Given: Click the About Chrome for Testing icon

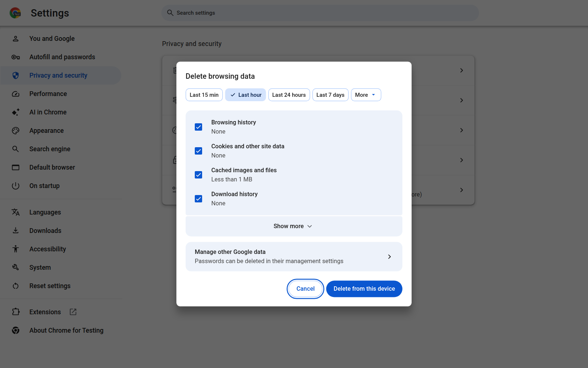Looking at the screenshot, I should click(x=15, y=330).
